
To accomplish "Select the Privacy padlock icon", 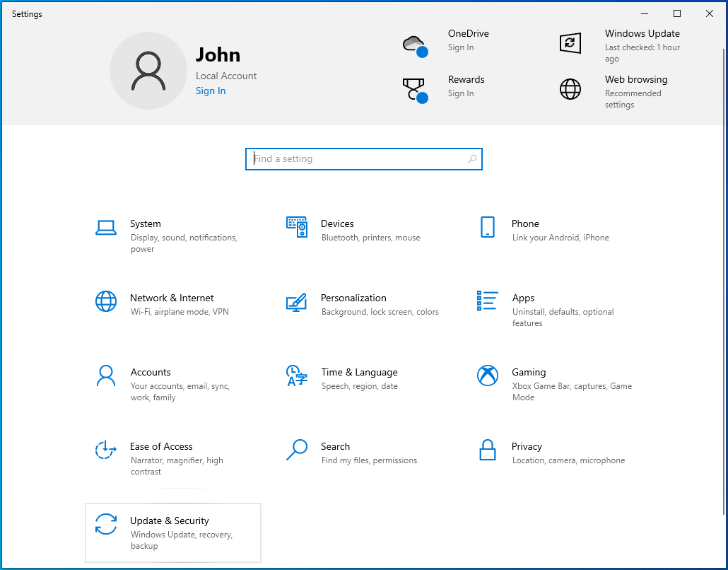I will pyautogui.click(x=488, y=450).
